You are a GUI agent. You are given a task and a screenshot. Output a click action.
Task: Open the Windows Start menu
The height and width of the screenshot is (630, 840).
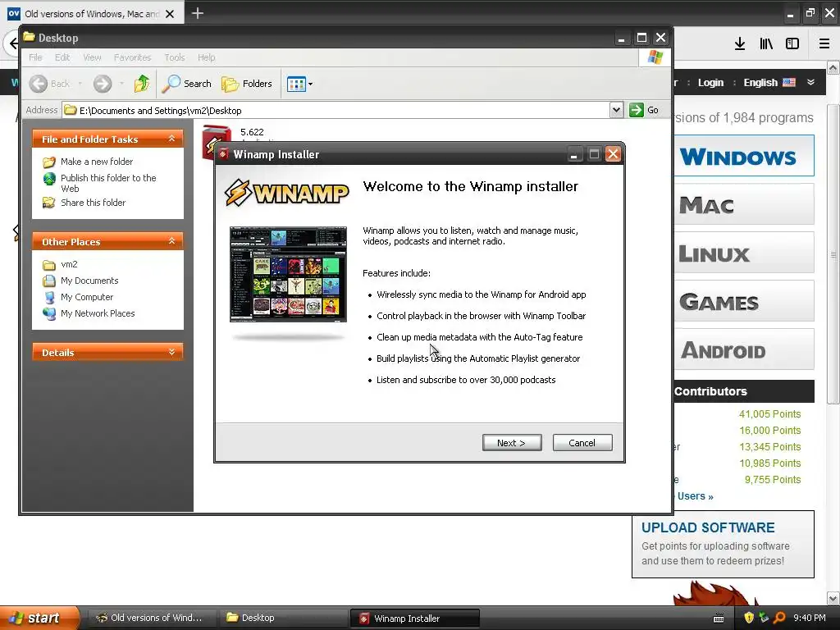coord(39,618)
